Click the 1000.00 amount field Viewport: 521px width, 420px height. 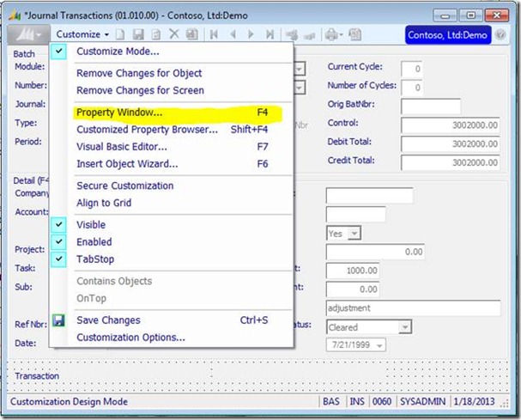(x=353, y=271)
